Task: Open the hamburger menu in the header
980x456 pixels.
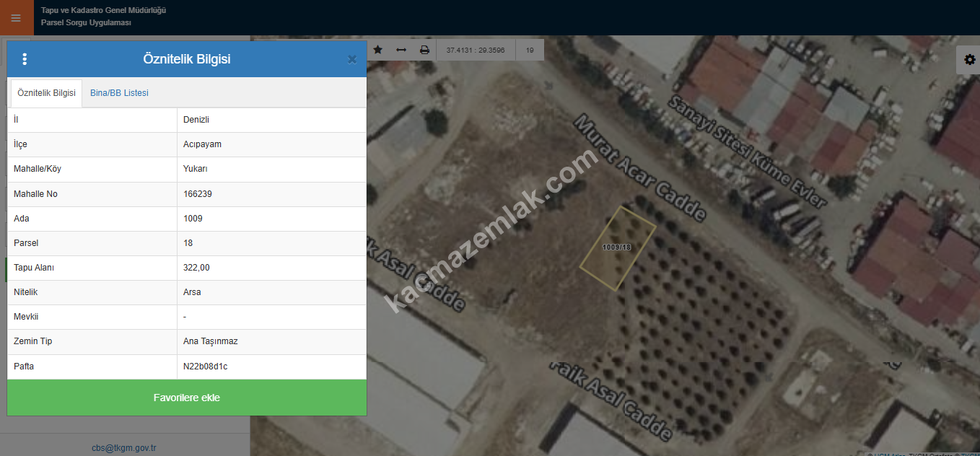Action: [x=16, y=18]
